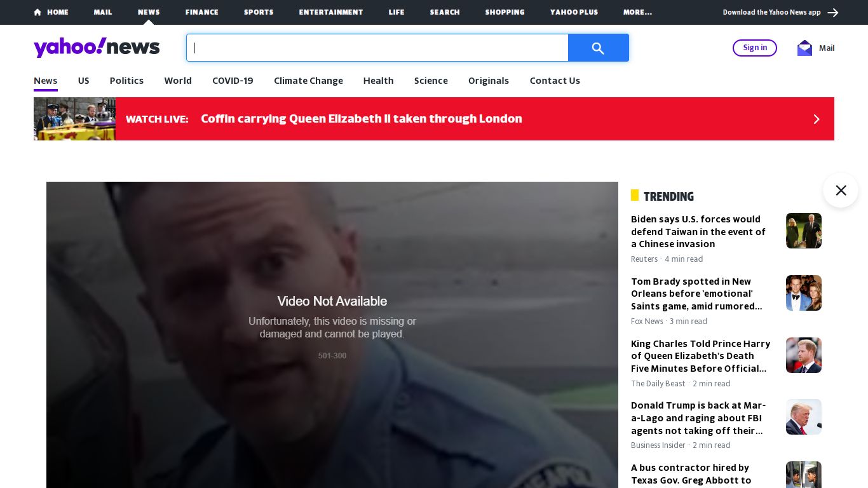The width and height of the screenshot is (868, 488).
Task: Switch to the Climate Change section tab
Action: pyautogui.click(x=308, y=81)
